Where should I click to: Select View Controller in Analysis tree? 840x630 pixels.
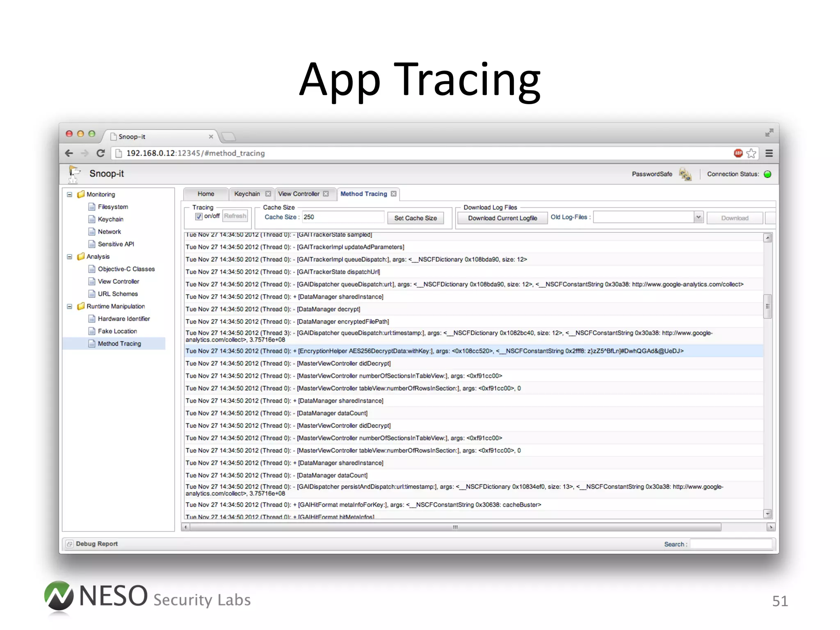119,281
